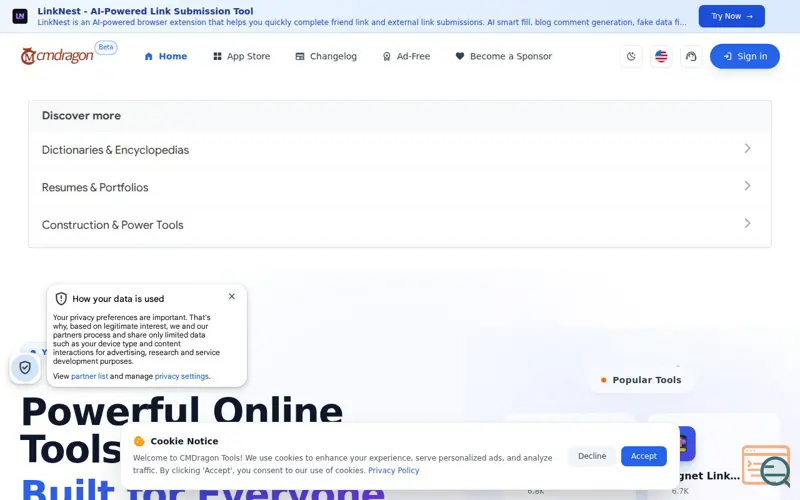Click the Beta badge next to logo
800x500 pixels.
tap(106, 47)
